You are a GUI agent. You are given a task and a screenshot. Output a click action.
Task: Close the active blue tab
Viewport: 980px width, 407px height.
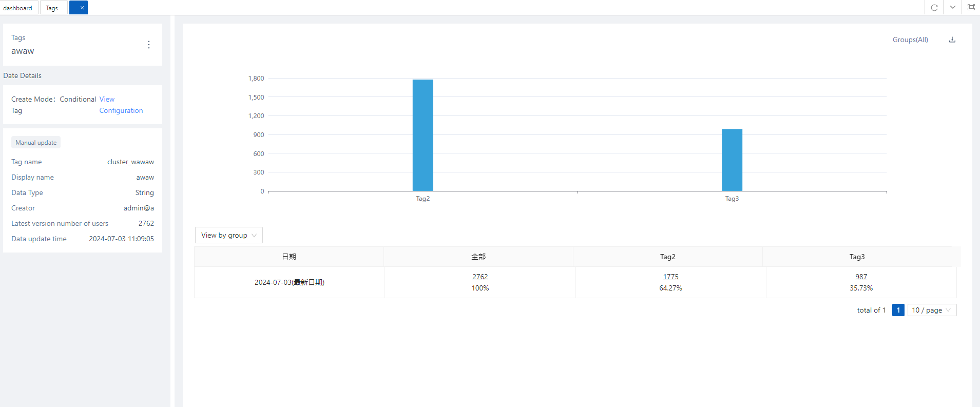(x=82, y=8)
